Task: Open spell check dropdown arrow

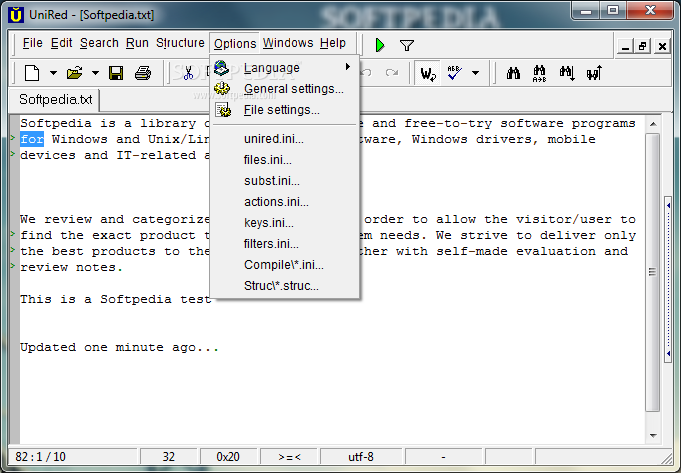Action: 476,73
